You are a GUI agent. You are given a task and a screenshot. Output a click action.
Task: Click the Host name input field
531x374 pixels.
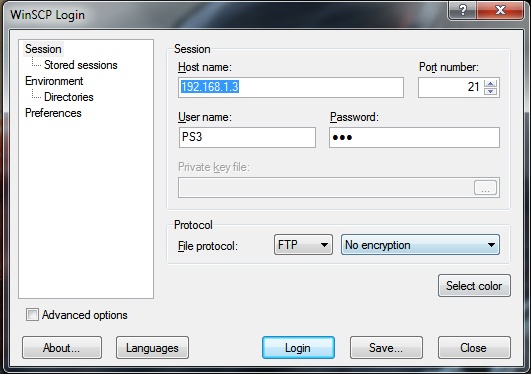point(291,87)
